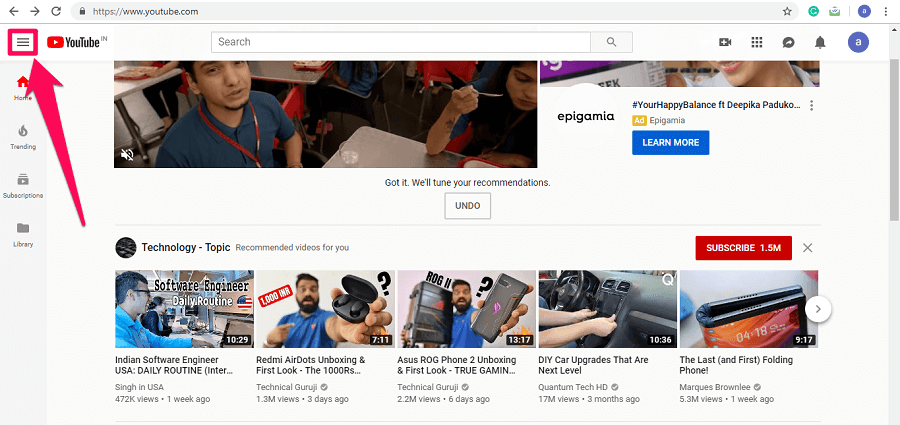The width and height of the screenshot is (900, 425).
Task: Show notifications bell
Action: point(820,42)
